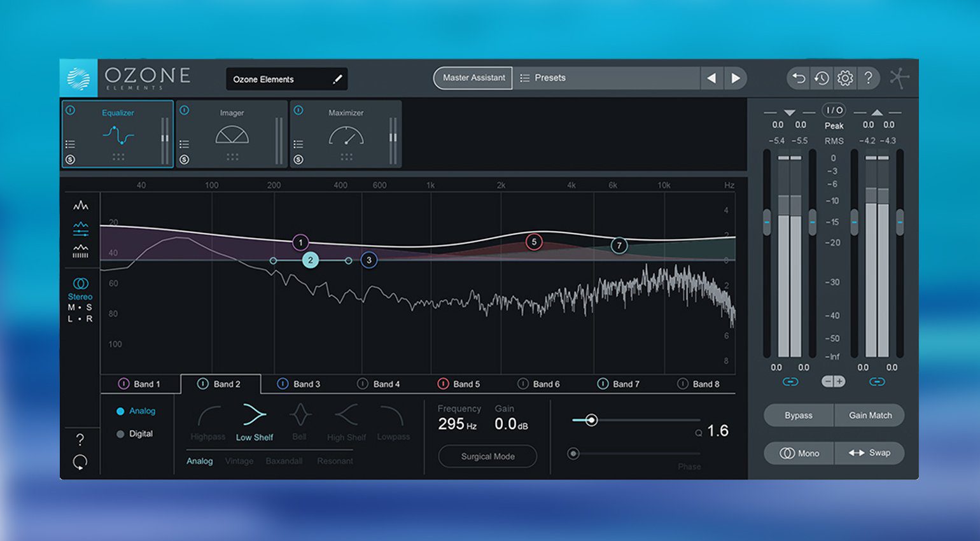Open the history clock icon
Viewport: 980px width, 541px height.
pyautogui.click(x=822, y=78)
